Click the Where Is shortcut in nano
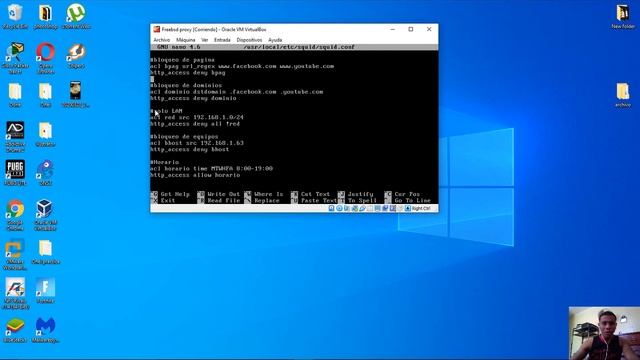This screenshot has width=640, height=360. [264, 194]
